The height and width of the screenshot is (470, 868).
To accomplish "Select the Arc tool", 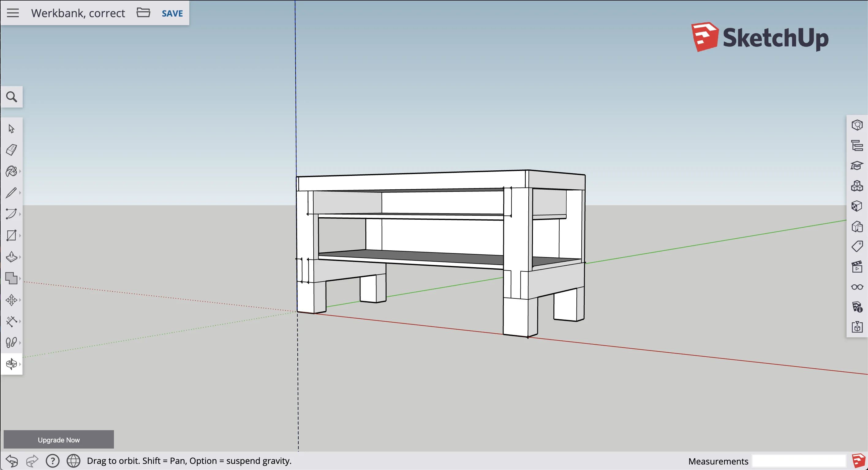I will tap(11, 214).
